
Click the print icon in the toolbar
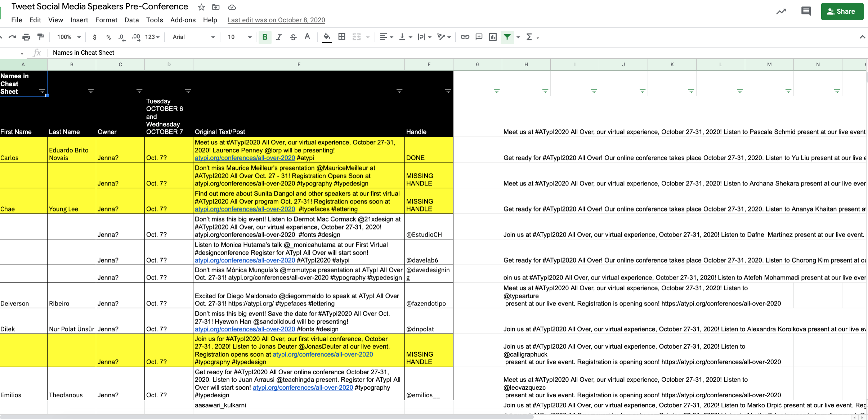coord(26,37)
